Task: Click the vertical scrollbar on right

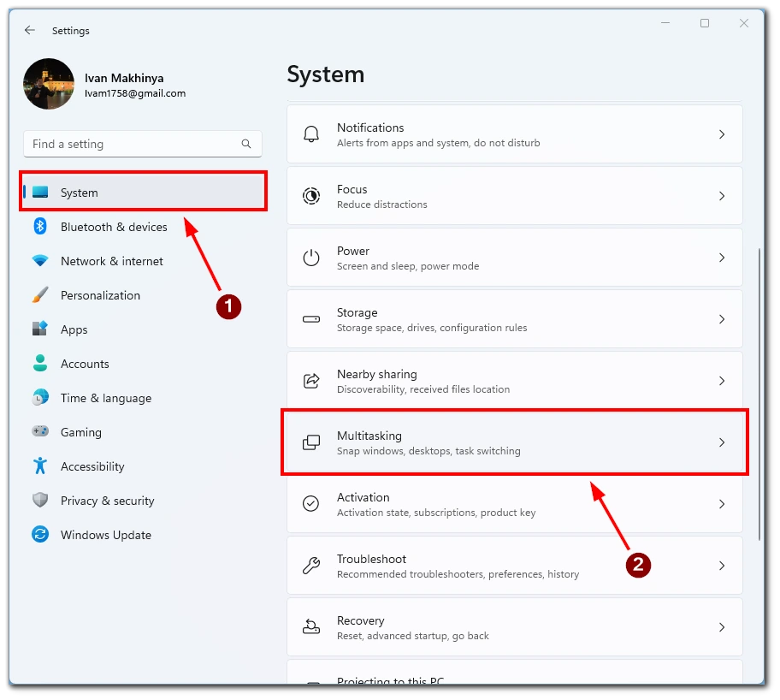Action: [759, 394]
